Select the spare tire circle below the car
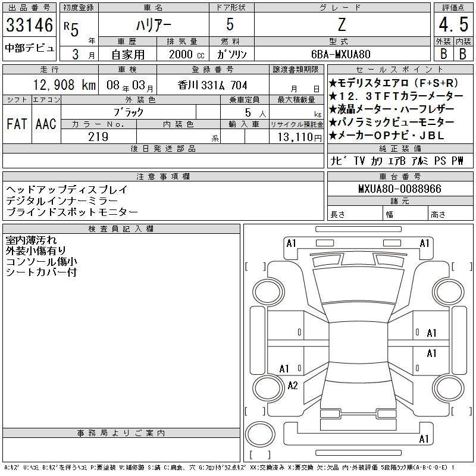 tap(260, 434)
